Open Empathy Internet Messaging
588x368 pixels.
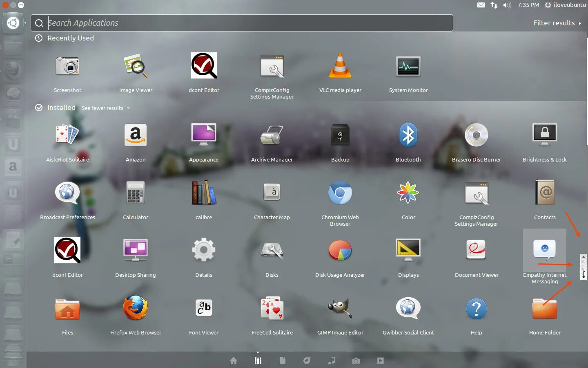[545, 250]
